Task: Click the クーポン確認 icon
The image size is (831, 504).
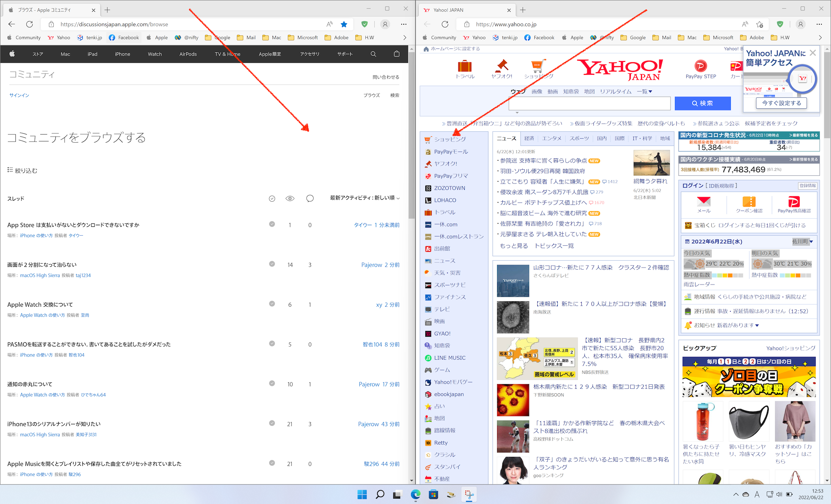Action: pyautogui.click(x=749, y=202)
